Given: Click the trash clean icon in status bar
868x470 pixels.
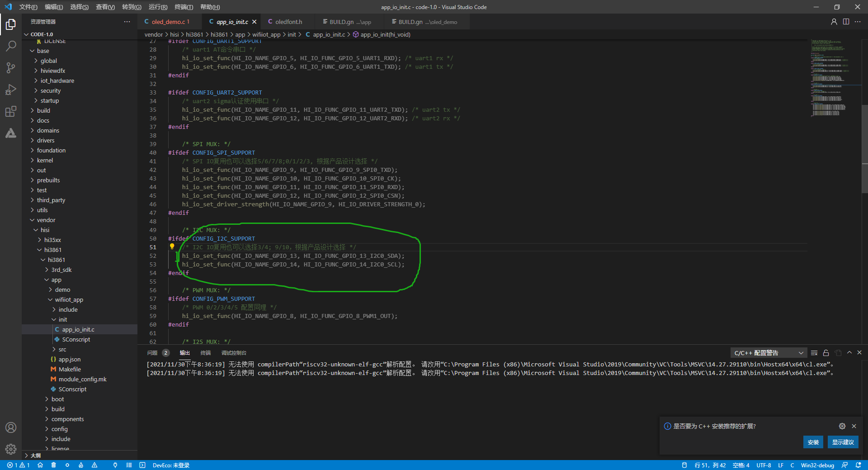Looking at the screenshot, I should 54,465.
